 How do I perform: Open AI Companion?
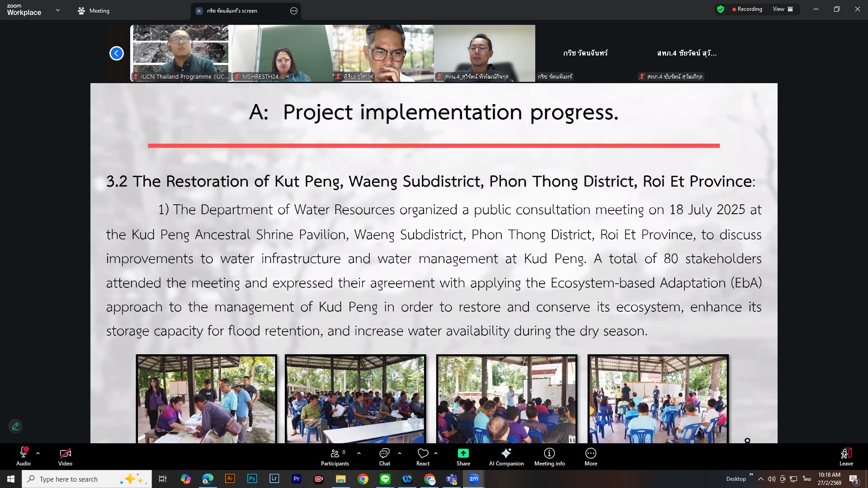[506, 456]
